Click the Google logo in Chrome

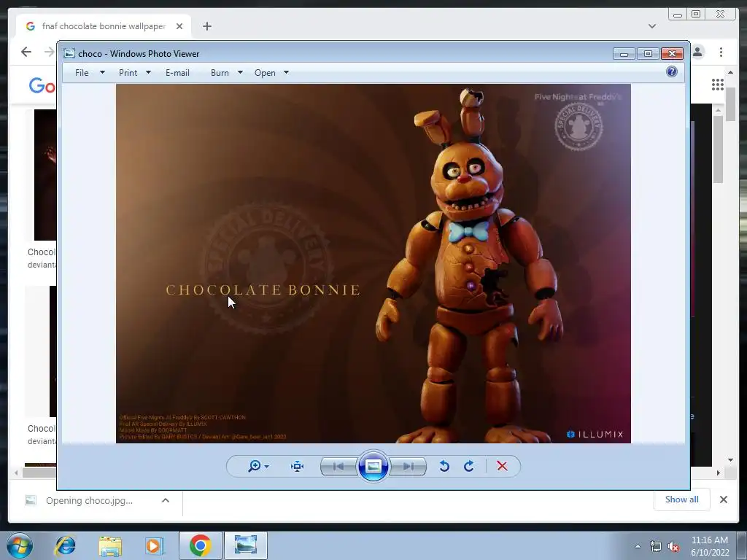click(x=42, y=85)
